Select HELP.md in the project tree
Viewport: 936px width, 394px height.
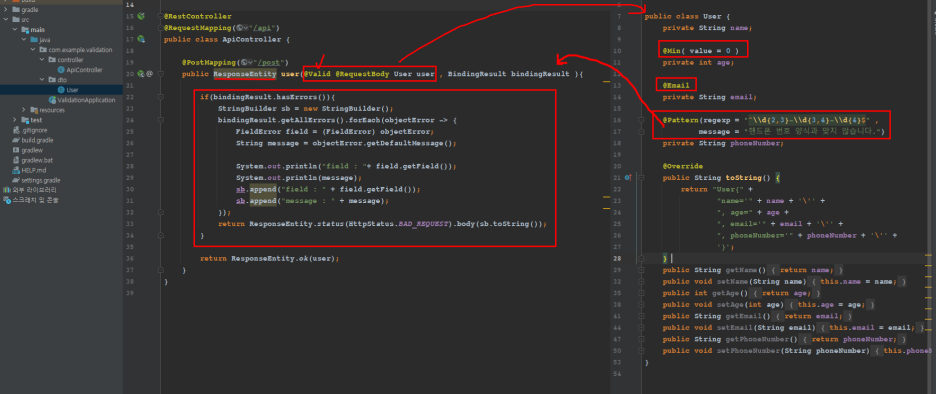click(x=33, y=170)
